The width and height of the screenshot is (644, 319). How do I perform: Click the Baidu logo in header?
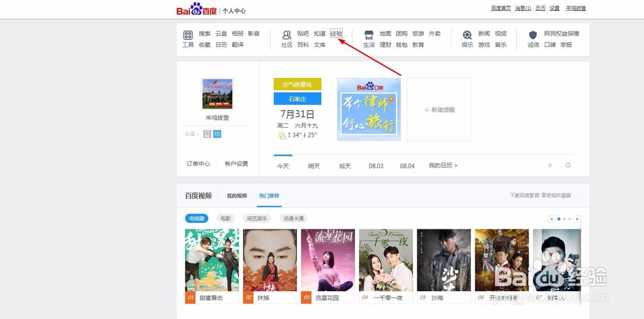tap(196, 9)
